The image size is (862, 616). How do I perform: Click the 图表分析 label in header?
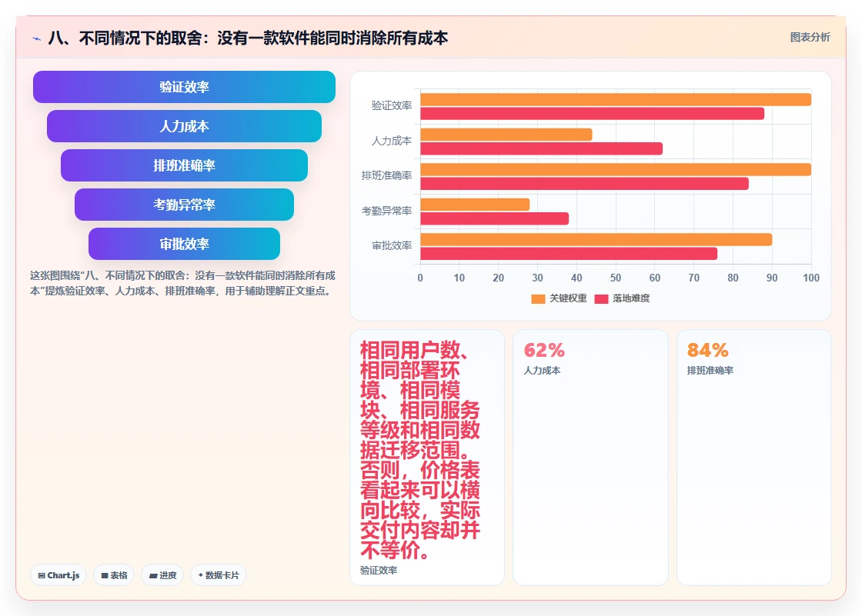click(810, 38)
